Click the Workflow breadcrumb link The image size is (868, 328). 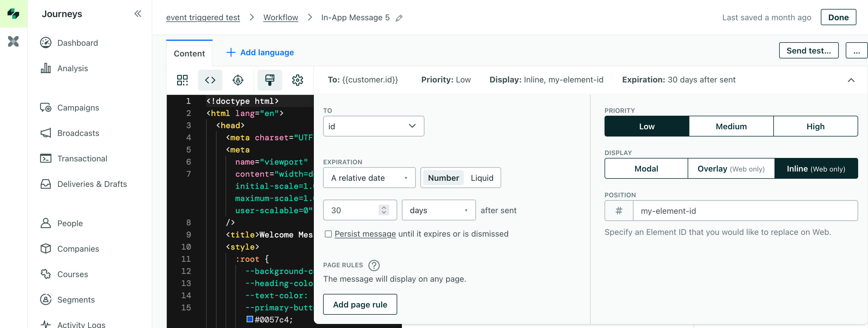(280, 18)
